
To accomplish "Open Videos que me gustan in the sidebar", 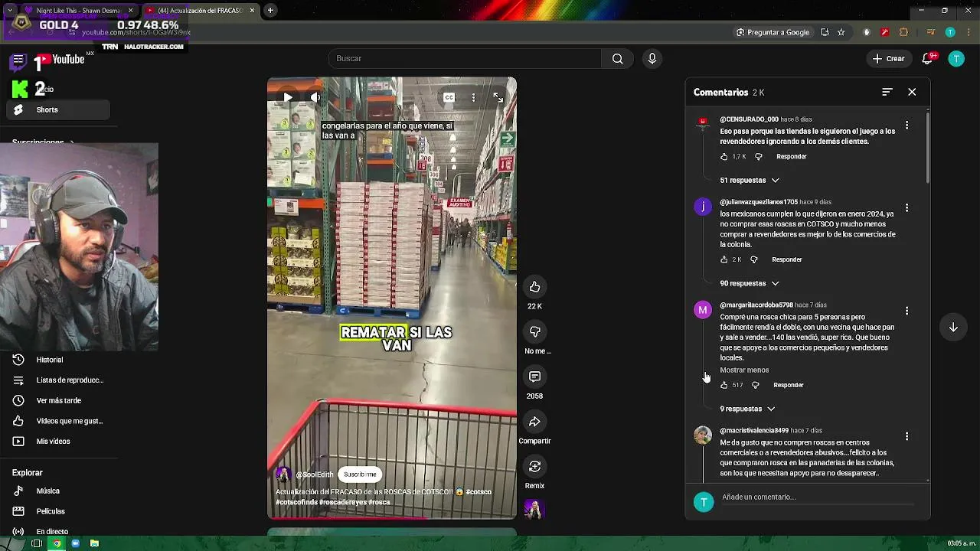I will pyautogui.click(x=58, y=422).
